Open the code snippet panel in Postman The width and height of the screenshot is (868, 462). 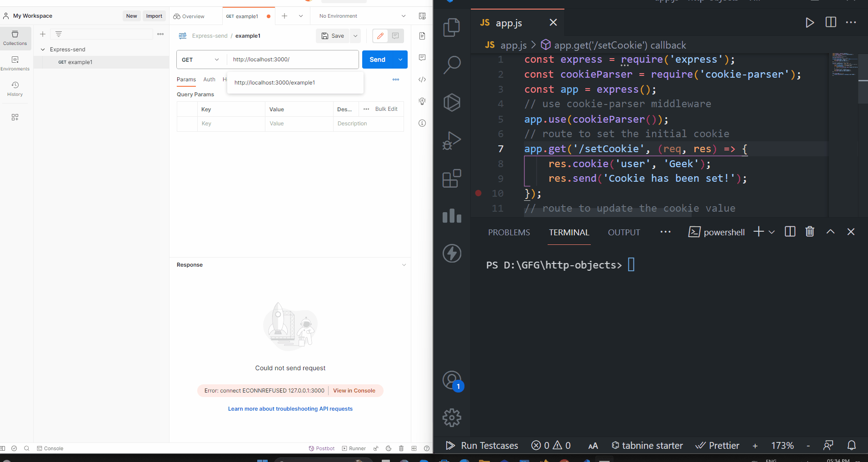point(422,79)
